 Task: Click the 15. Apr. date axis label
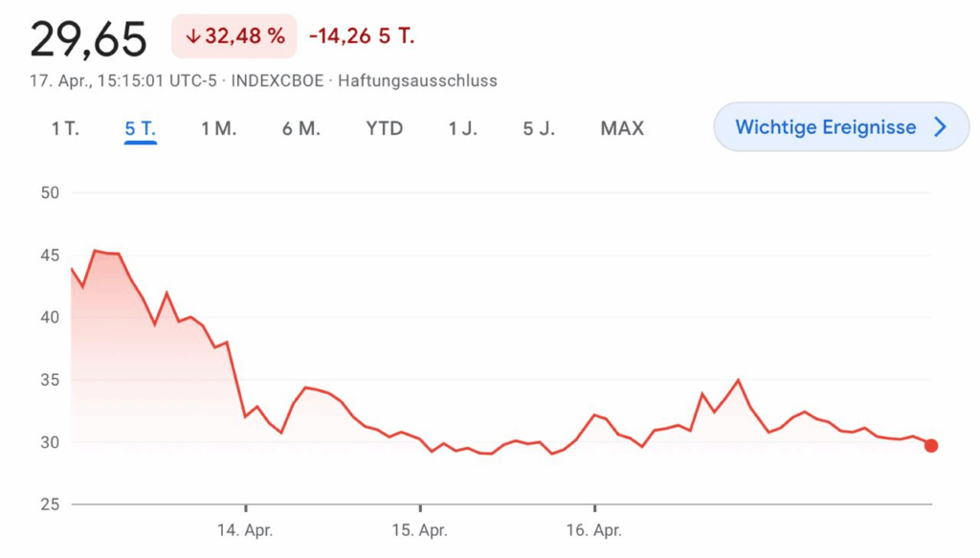pyautogui.click(x=420, y=529)
